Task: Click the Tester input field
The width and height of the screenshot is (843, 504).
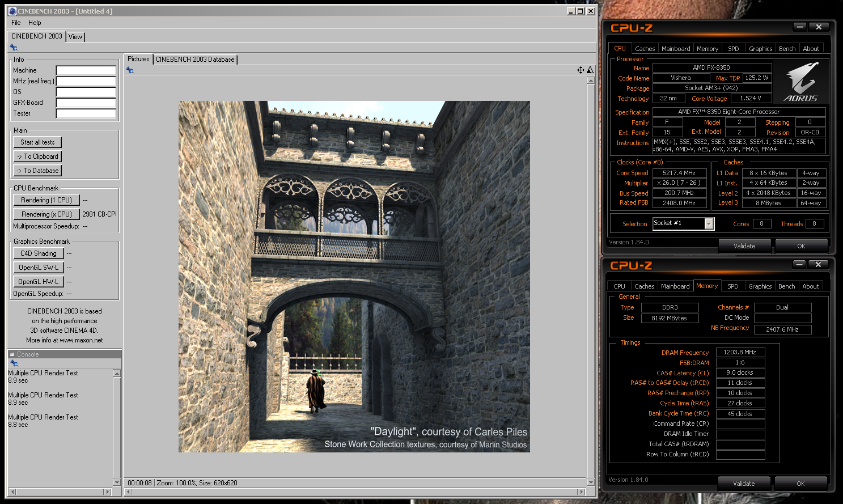Action: coord(86,113)
